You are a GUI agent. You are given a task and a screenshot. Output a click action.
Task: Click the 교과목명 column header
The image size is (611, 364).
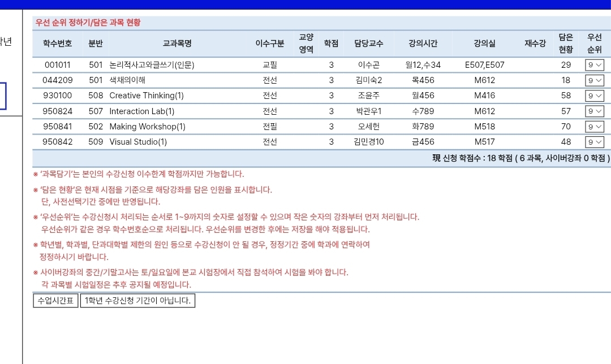click(177, 44)
